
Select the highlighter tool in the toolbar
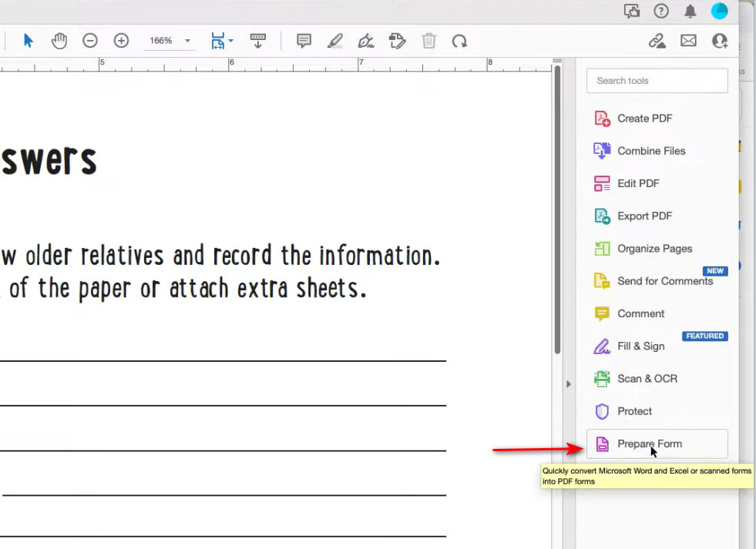(335, 40)
